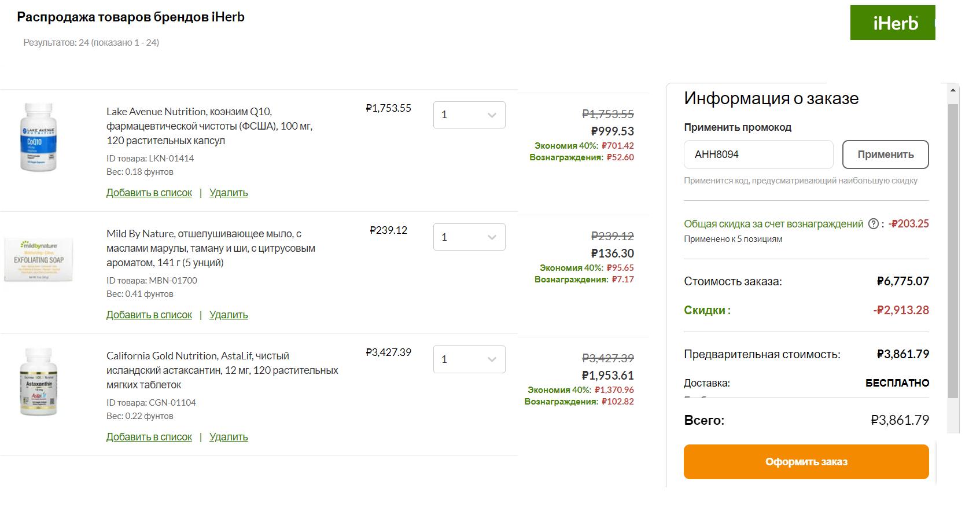
Task: Expand quantity dropdown for exfoliating soap
Action: click(x=469, y=237)
